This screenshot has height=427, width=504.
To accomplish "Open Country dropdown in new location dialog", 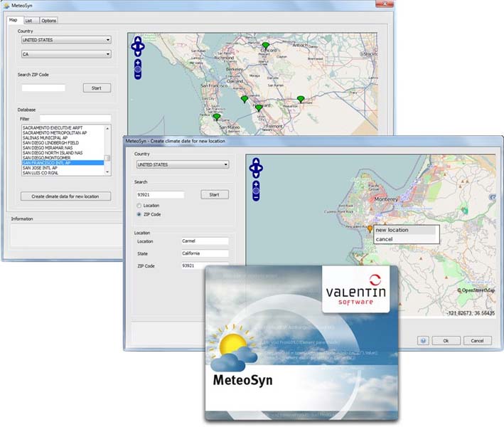I will (183, 164).
